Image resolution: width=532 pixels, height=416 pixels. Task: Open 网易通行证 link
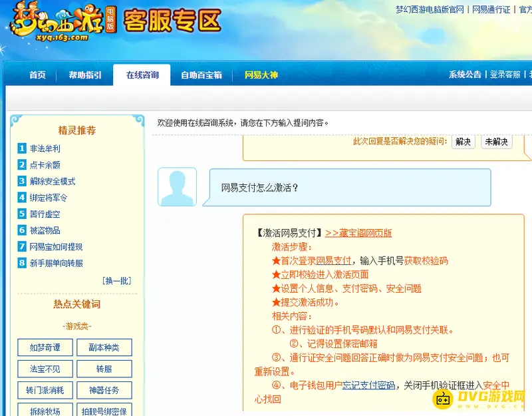491,9
